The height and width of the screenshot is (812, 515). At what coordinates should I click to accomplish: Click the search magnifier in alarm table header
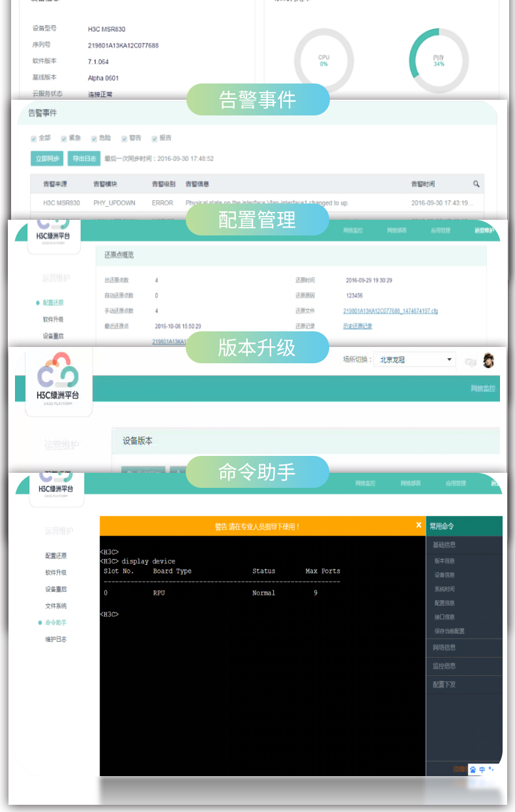click(x=476, y=185)
